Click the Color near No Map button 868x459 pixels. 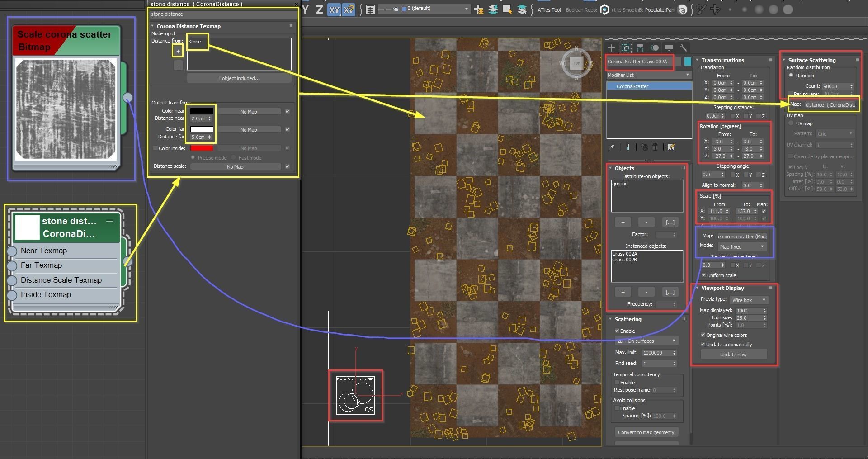[249, 112]
